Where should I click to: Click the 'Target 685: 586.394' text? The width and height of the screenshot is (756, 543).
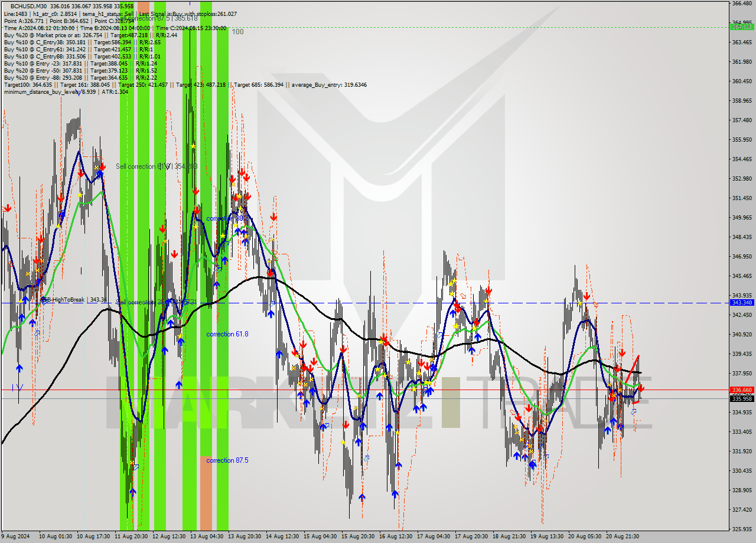pyautogui.click(x=258, y=84)
